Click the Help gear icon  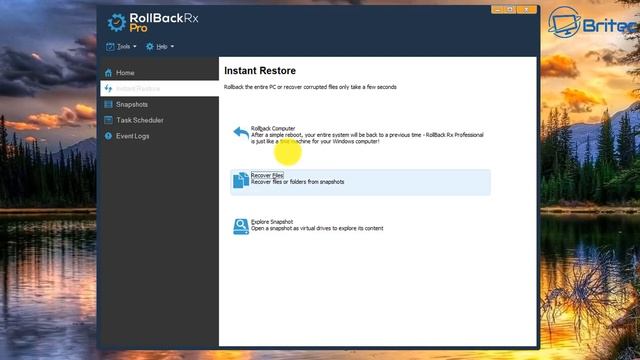tap(150, 47)
